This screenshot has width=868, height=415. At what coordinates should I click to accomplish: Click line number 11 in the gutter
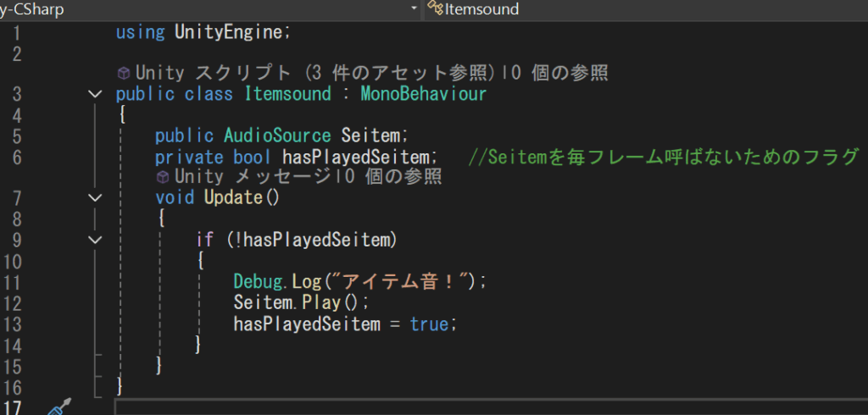click(19, 281)
